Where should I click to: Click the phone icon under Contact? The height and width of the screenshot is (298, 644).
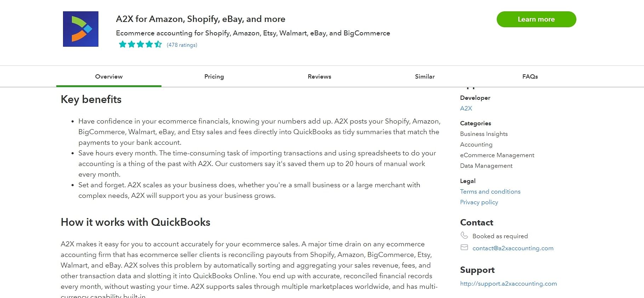464,235
